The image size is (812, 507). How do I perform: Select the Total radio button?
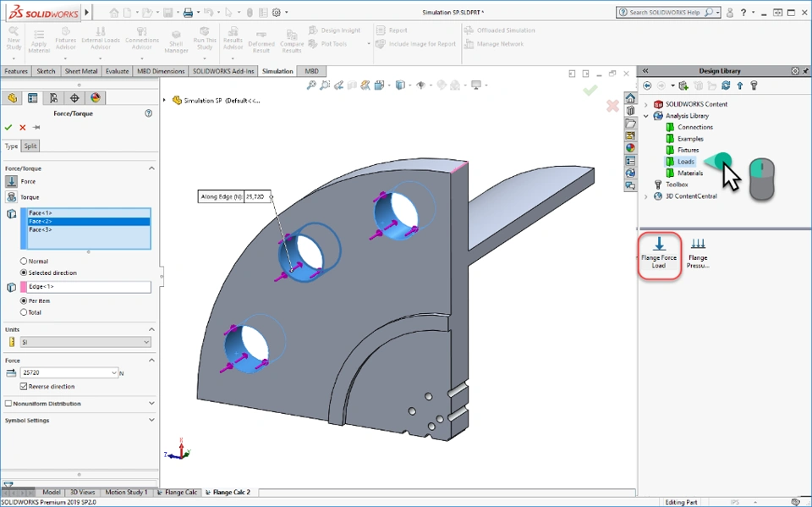pos(24,312)
